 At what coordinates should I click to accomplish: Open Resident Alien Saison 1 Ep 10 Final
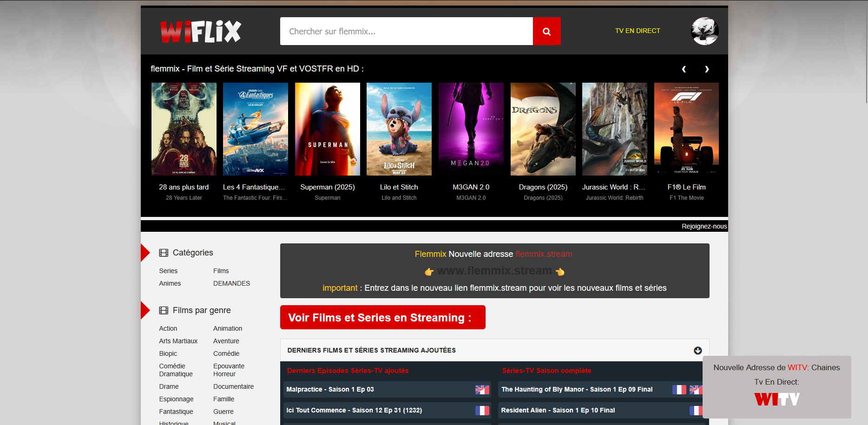coord(558,411)
